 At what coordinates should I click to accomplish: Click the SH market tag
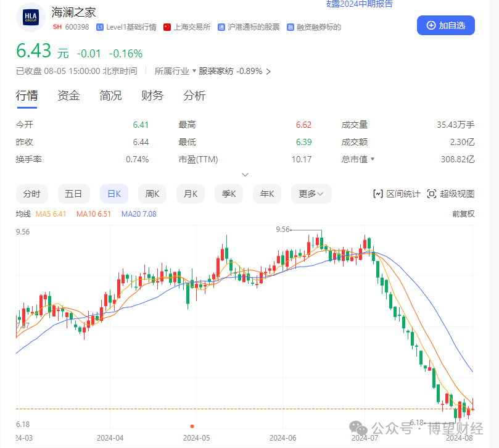point(57,27)
